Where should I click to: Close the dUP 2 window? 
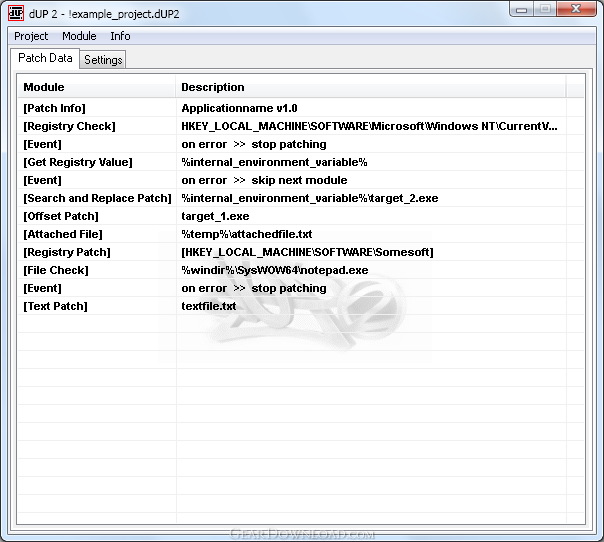coord(576,9)
